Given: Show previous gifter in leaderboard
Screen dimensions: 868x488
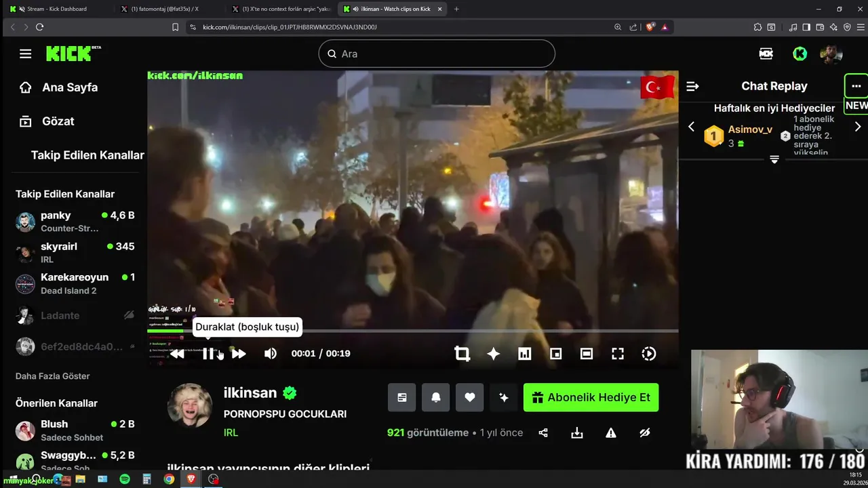Looking at the screenshot, I should click(x=691, y=127).
